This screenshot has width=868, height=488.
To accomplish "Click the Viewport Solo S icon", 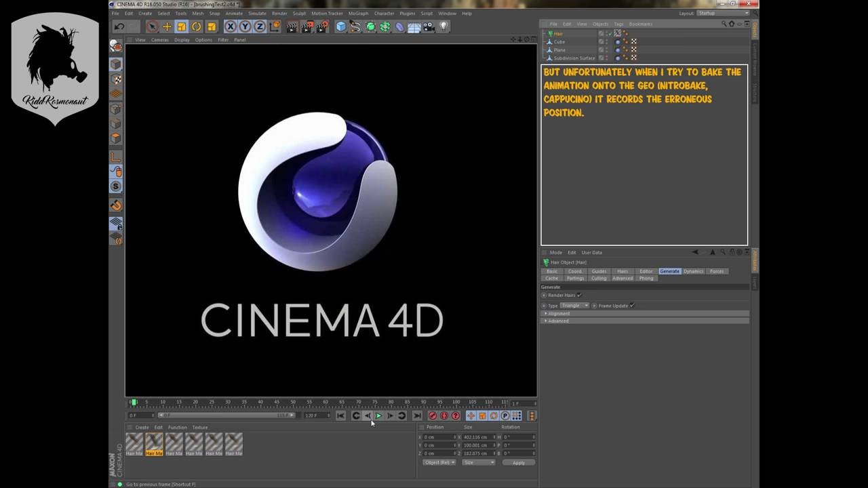I will pos(116,186).
